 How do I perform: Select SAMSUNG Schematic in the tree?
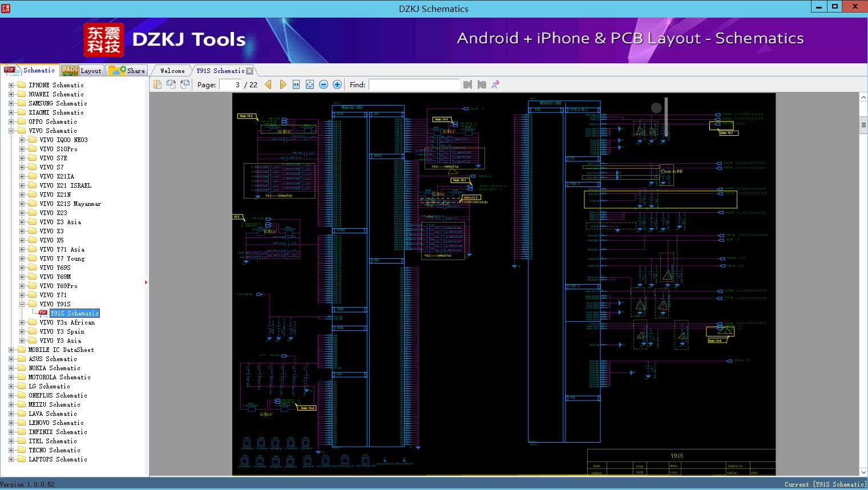(58, 103)
